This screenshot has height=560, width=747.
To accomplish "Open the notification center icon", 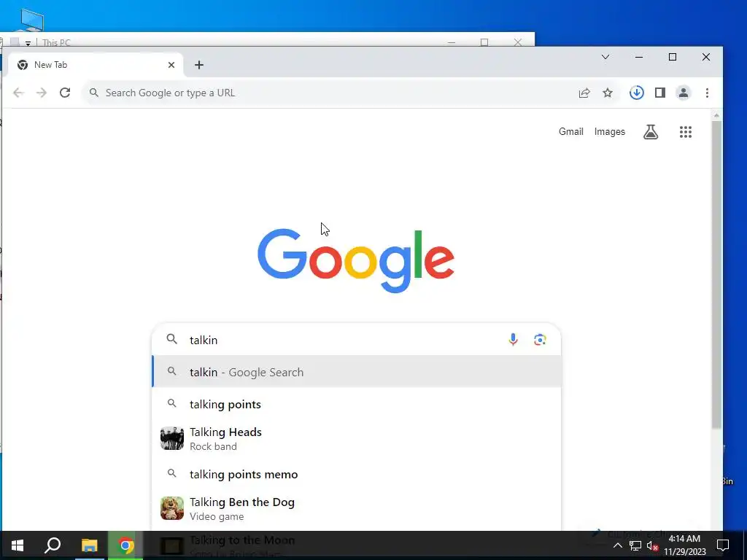I will (723, 545).
